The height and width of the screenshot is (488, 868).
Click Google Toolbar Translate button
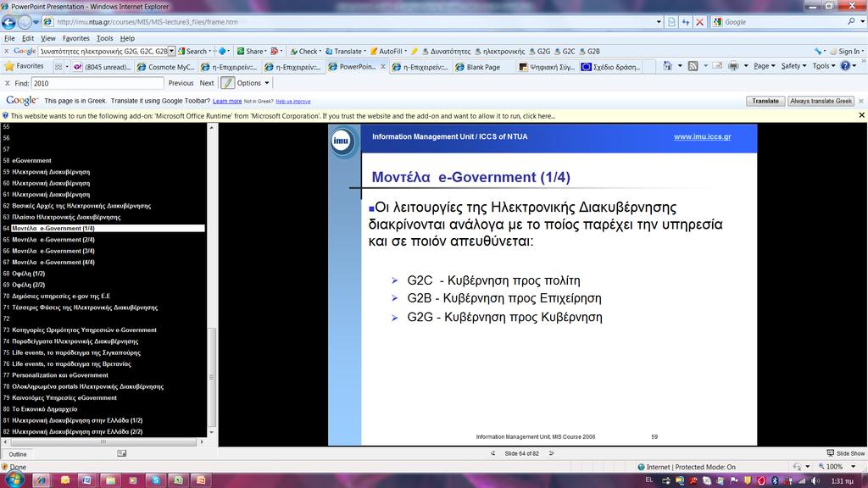coord(344,52)
